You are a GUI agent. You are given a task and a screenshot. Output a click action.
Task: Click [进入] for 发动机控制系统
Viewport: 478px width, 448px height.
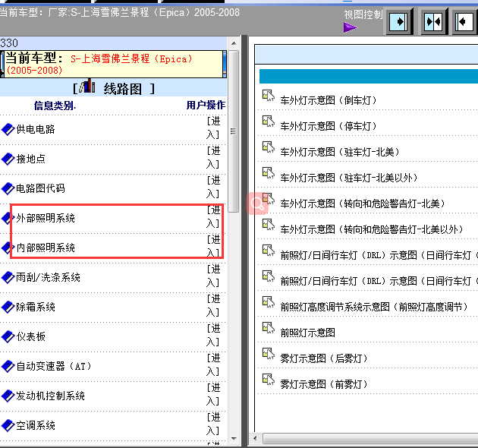(x=213, y=394)
